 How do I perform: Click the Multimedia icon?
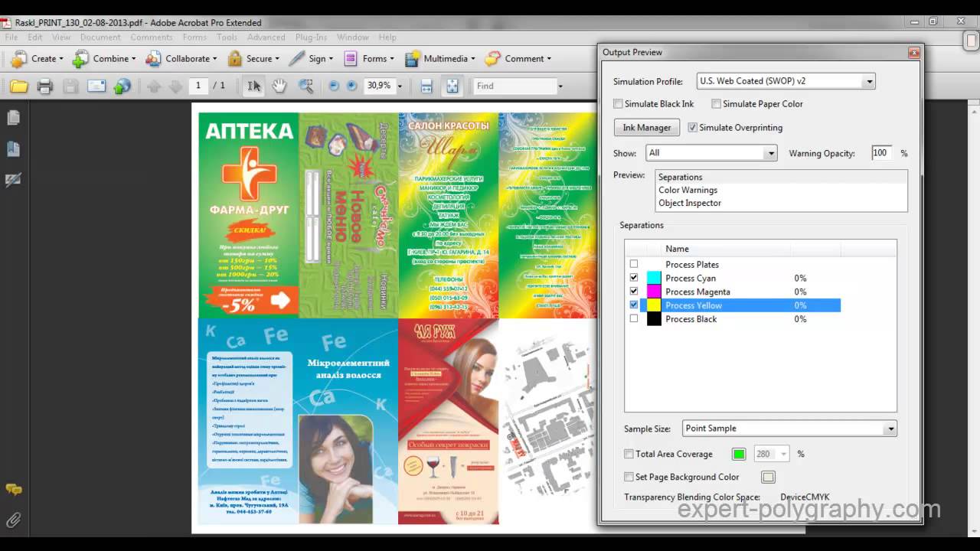[x=412, y=59]
